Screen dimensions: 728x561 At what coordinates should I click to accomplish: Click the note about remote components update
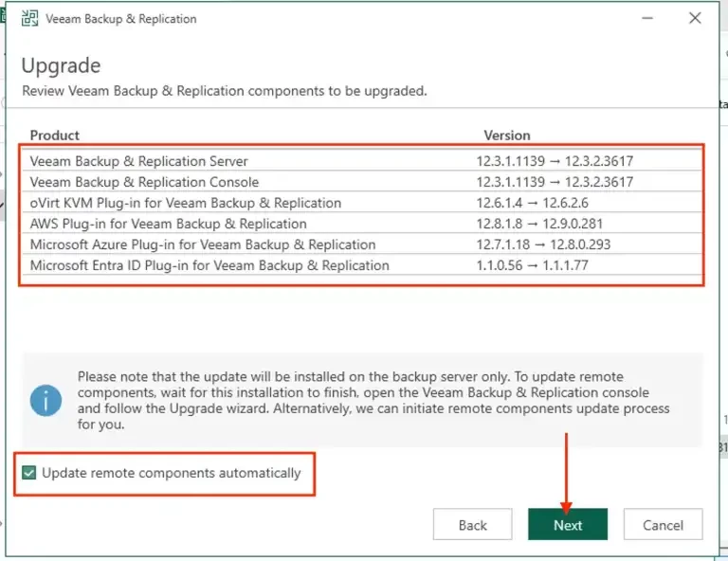[373, 401]
